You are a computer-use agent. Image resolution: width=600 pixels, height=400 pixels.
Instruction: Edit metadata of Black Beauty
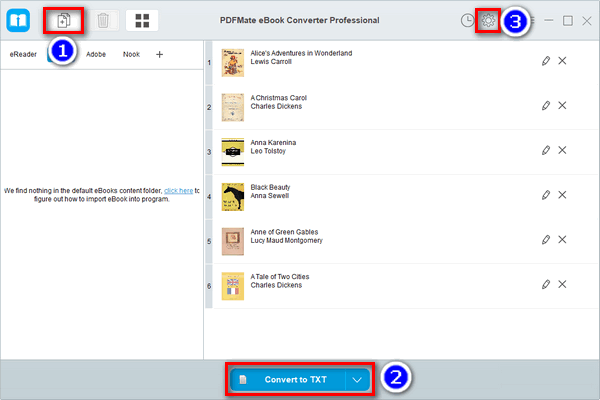click(x=546, y=195)
